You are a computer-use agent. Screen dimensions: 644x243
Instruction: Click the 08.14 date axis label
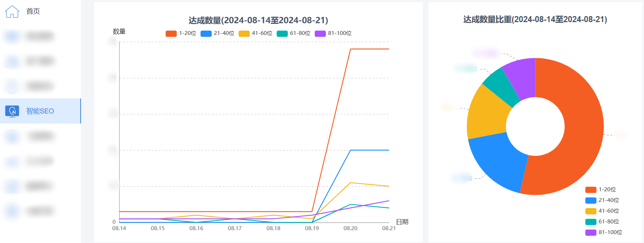click(x=119, y=228)
